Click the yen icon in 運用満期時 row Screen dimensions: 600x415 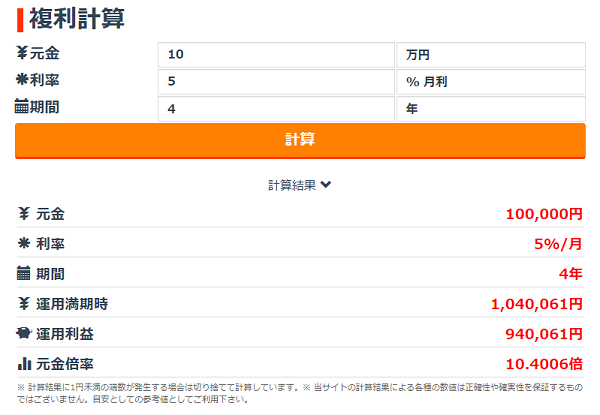pos(24,304)
